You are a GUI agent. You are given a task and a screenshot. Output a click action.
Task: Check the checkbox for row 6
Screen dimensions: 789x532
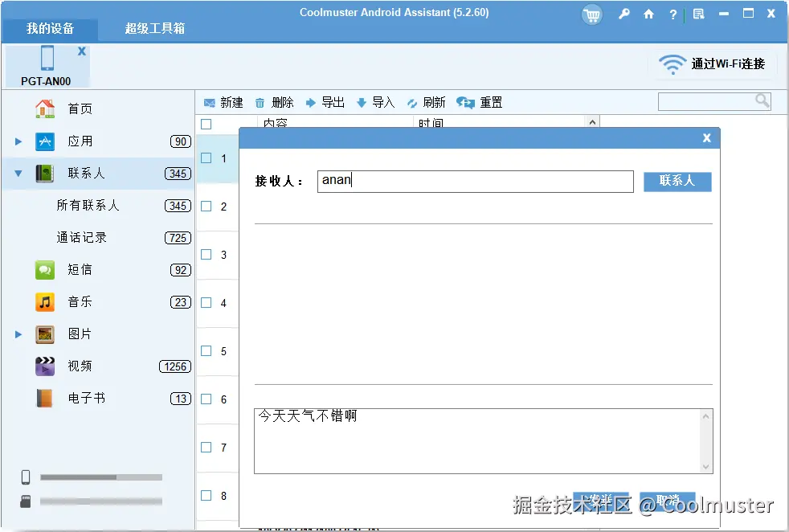pos(206,399)
